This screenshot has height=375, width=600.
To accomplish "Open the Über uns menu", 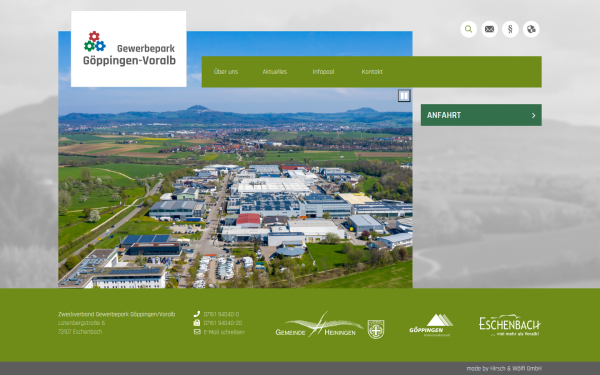I will pyautogui.click(x=226, y=72).
